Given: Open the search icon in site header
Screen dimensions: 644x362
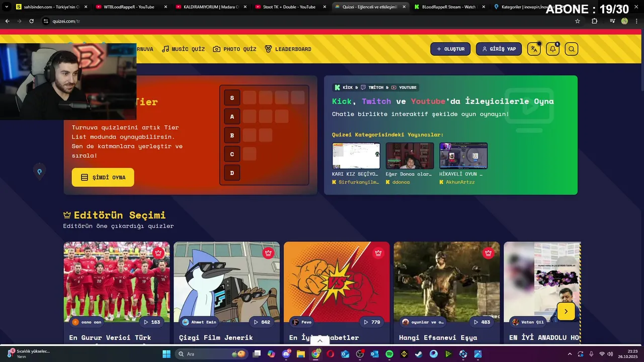Looking at the screenshot, I should point(571,49).
